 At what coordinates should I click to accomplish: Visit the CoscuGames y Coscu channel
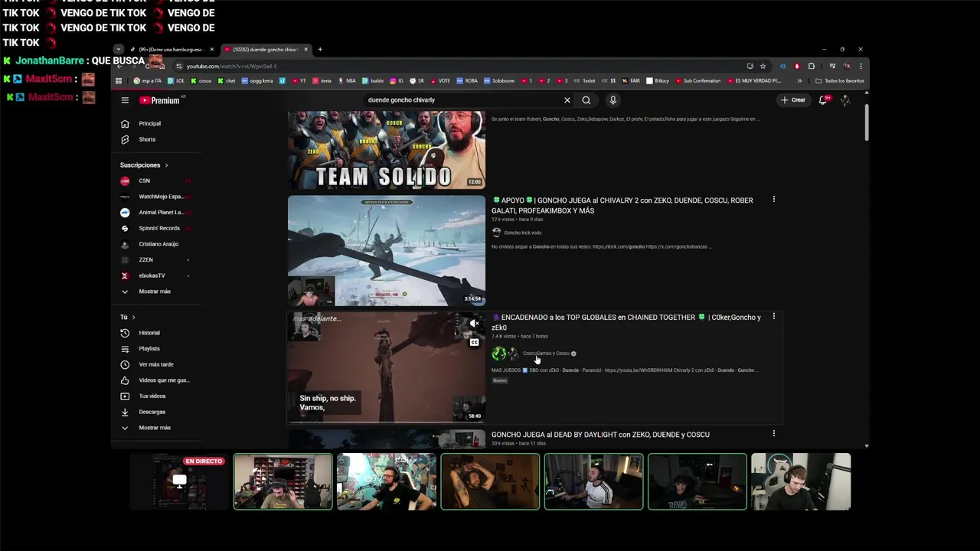point(546,354)
